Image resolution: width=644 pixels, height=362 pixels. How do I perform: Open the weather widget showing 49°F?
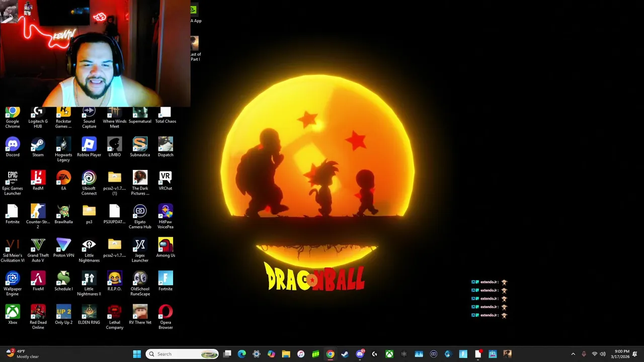[22, 354]
